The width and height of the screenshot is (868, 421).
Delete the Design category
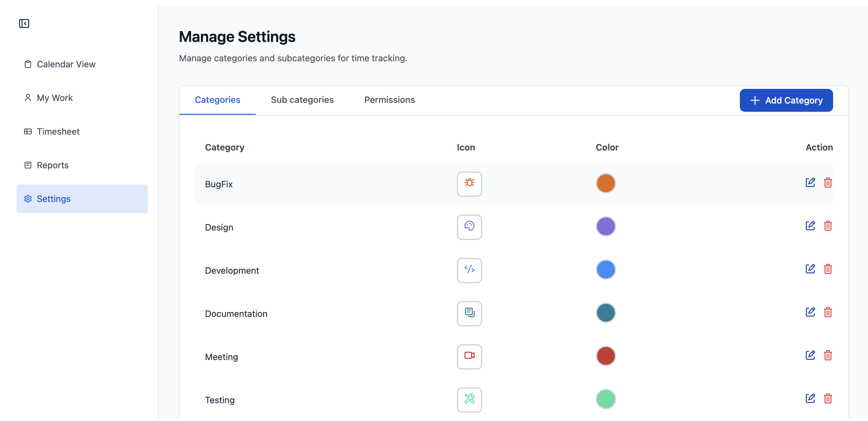pyautogui.click(x=828, y=226)
